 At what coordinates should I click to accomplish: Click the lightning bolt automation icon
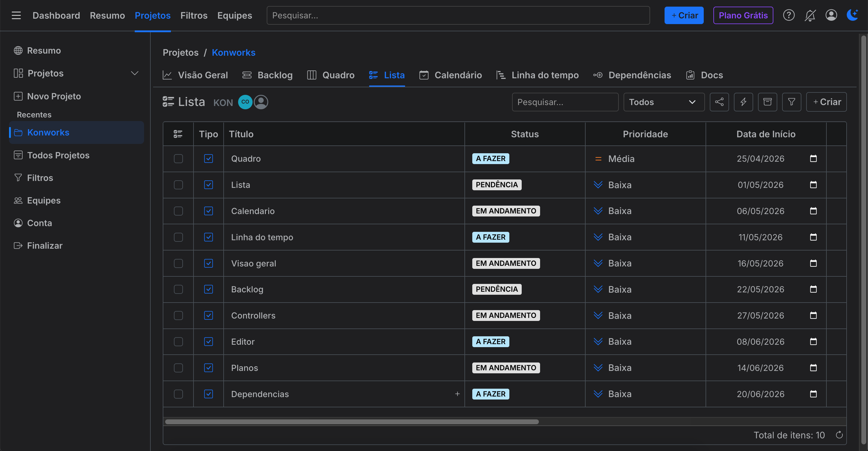pyautogui.click(x=743, y=102)
